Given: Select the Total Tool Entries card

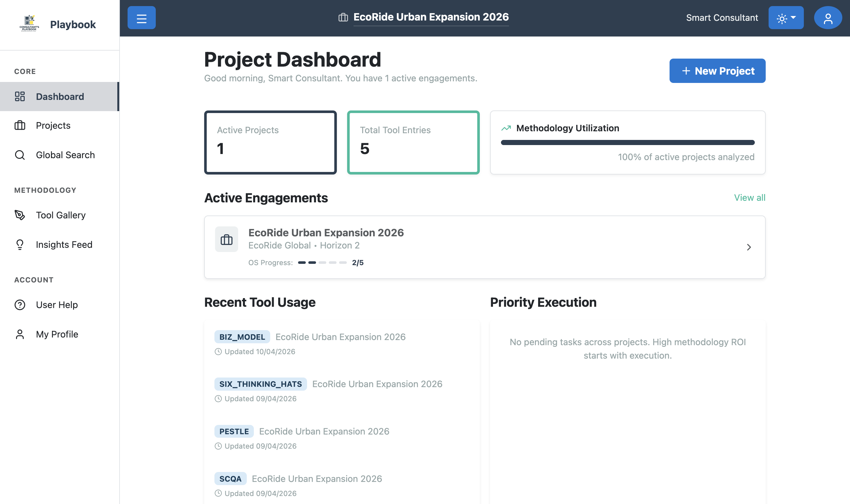Looking at the screenshot, I should (413, 142).
